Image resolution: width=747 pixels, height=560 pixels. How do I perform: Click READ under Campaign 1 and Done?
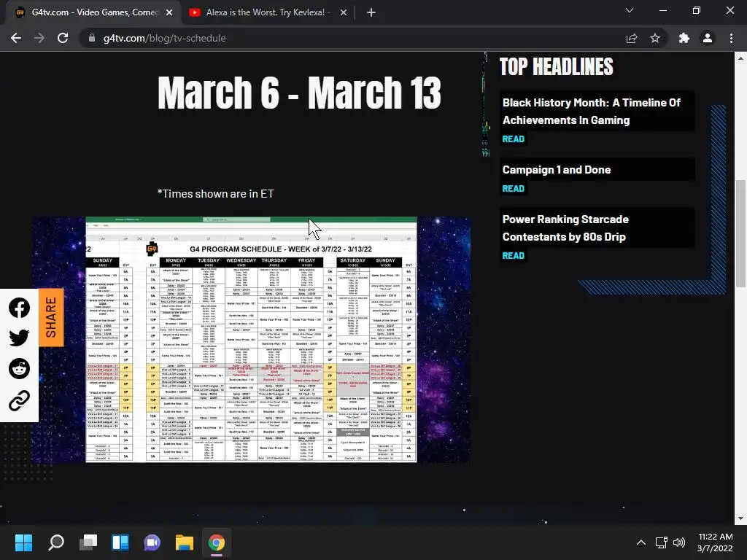click(x=513, y=189)
